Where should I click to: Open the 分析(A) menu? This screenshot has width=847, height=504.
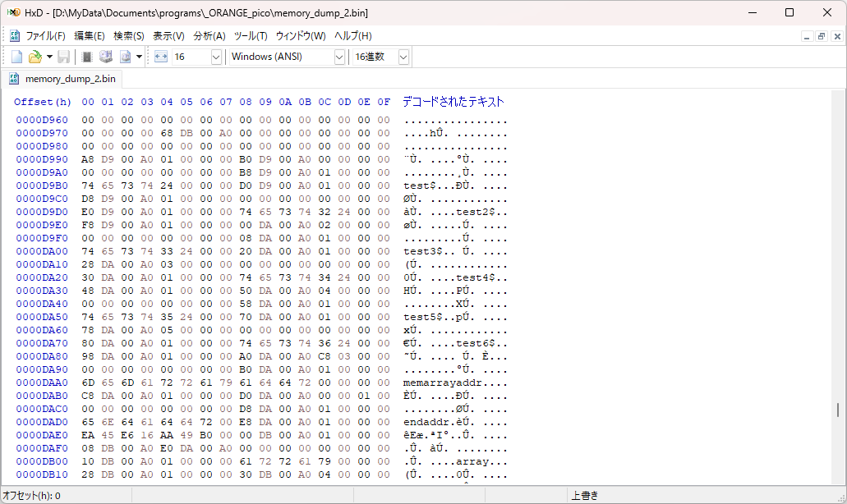pos(209,35)
